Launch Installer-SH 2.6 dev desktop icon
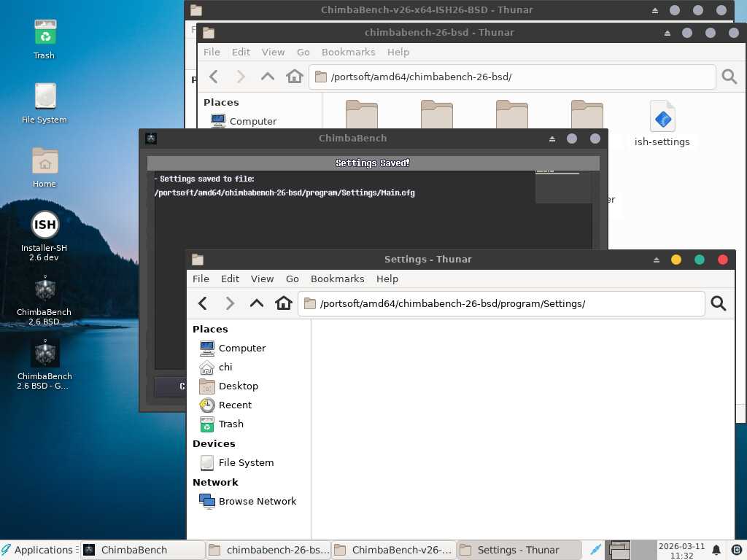The width and height of the screenshot is (747, 560). [x=44, y=236]
